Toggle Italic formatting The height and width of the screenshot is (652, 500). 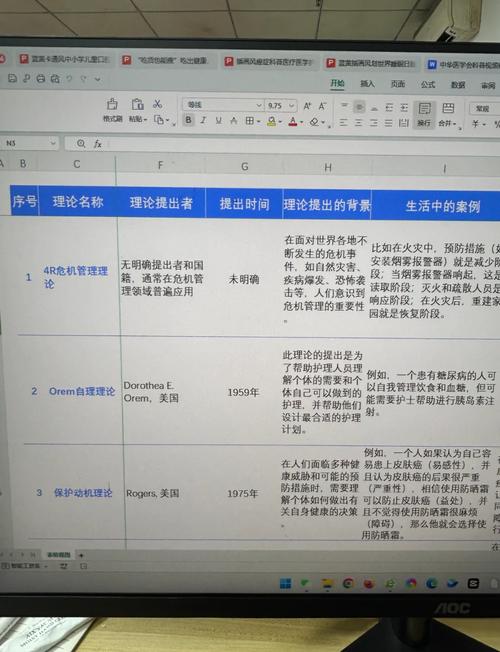point(203,121)
